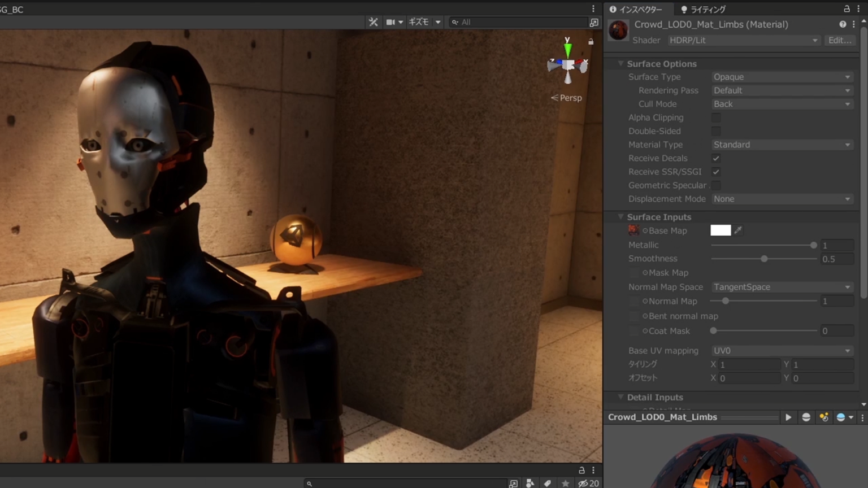868x488 pixels.
Task: Open the Normal Map Space dropdown showing TangentSpace
Action: (x=782, y=287)
